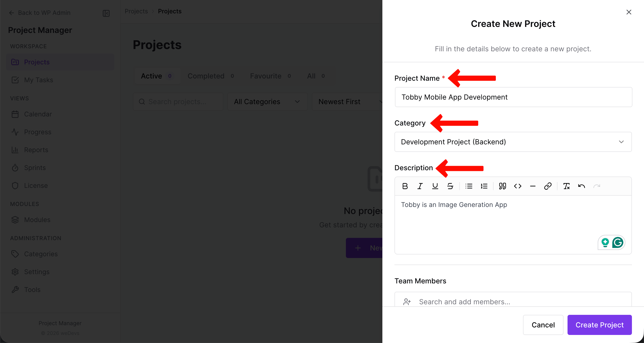Apply bold formatting in the description editor
644x343 pixels.
pyautogui.click(x=405, y=186)
